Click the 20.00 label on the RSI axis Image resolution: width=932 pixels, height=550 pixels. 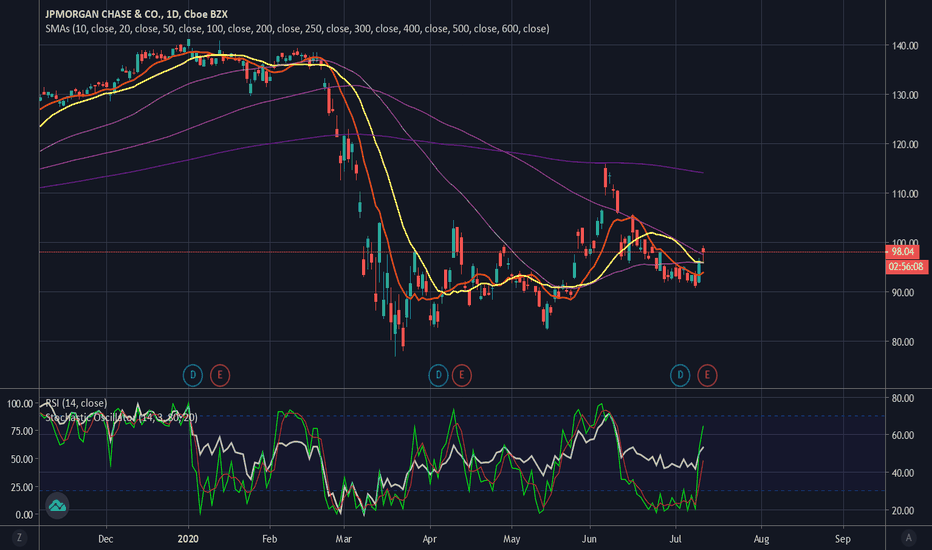pos(902,511)
